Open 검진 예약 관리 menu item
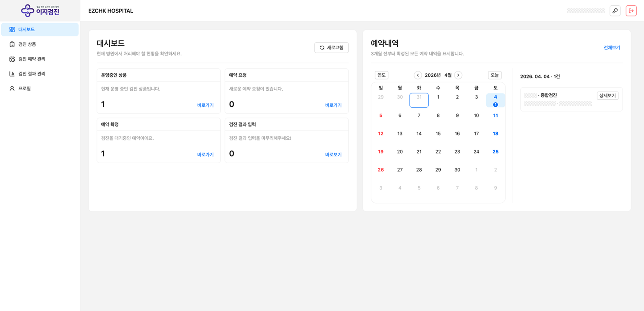This screenshot has width=644, height=311. tap(32, 59)
